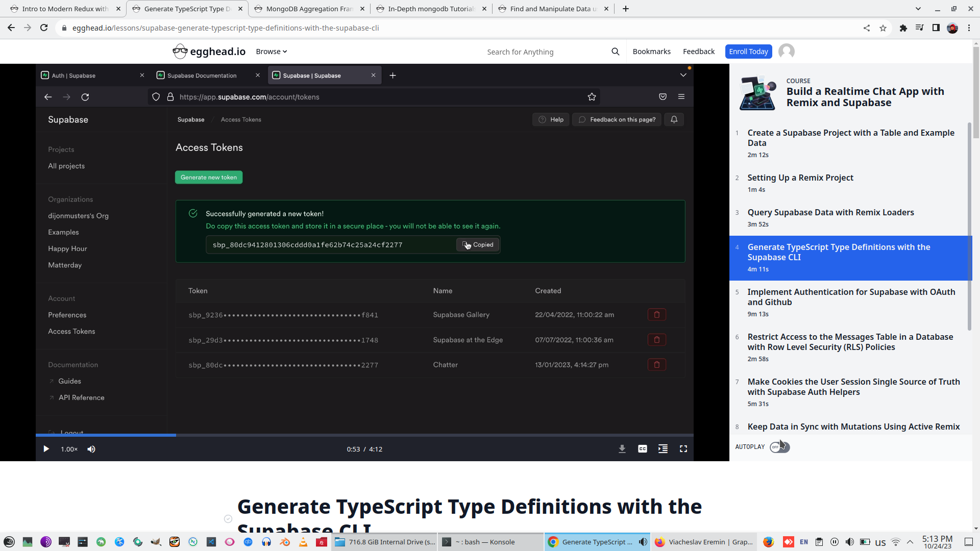Open lesson Query Supabase Data with Remix Loaders
The image size is (980, 551).
point(830,212)
